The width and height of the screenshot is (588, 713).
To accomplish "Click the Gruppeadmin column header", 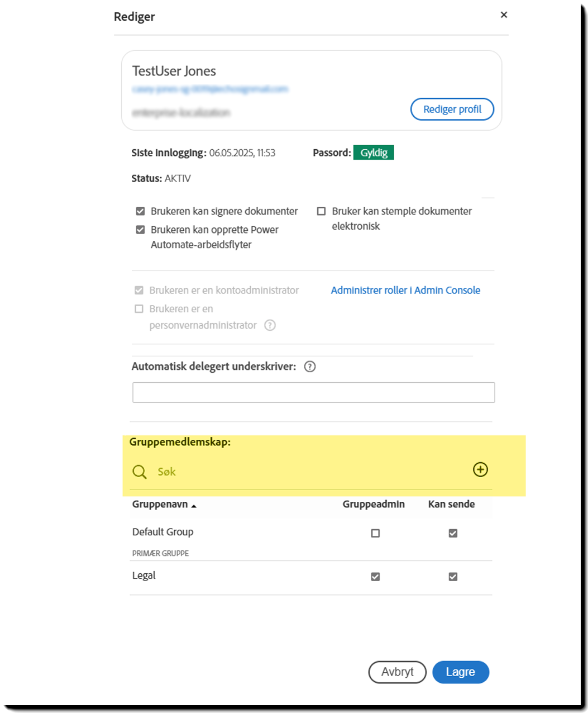I will tap(374, 504).
